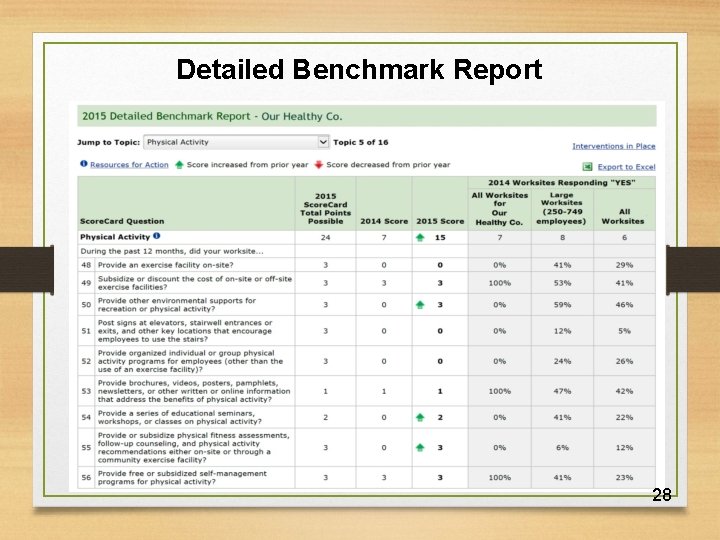
Task: Click the Physical Activity row label
Action: click(x=115, y=237)
